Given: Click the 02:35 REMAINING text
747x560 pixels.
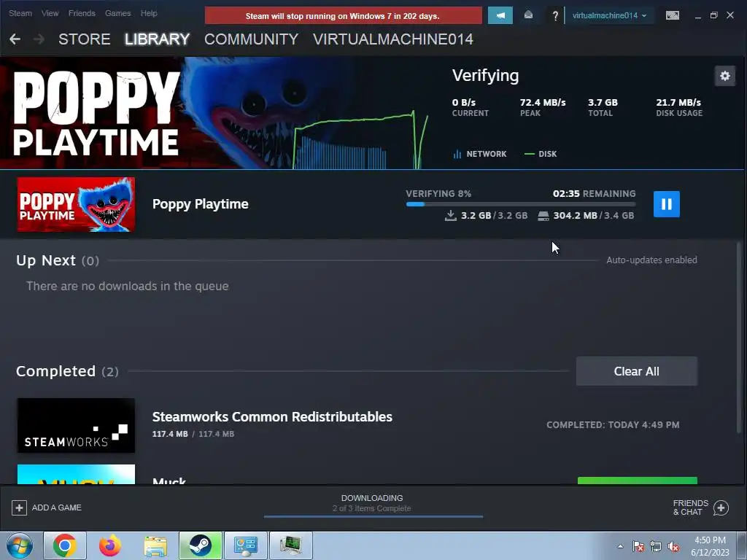Looking at the screenshot, I should point(594,194).
